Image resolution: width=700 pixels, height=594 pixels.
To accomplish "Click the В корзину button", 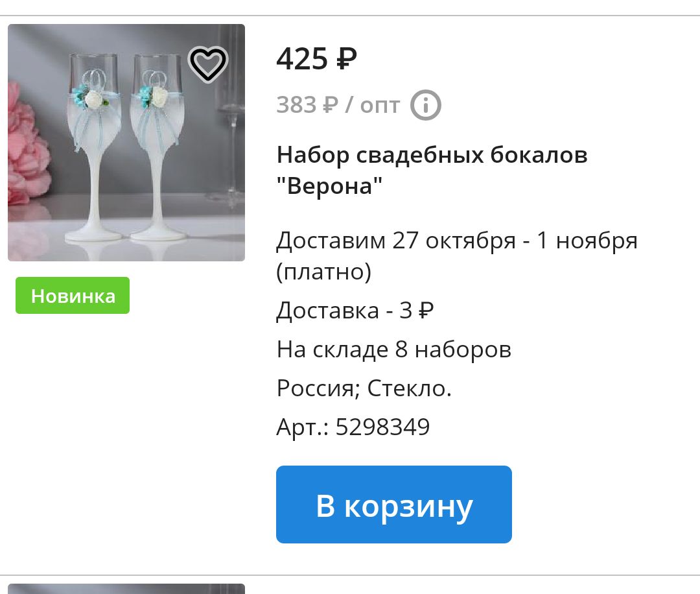I will tap(394, 505).
